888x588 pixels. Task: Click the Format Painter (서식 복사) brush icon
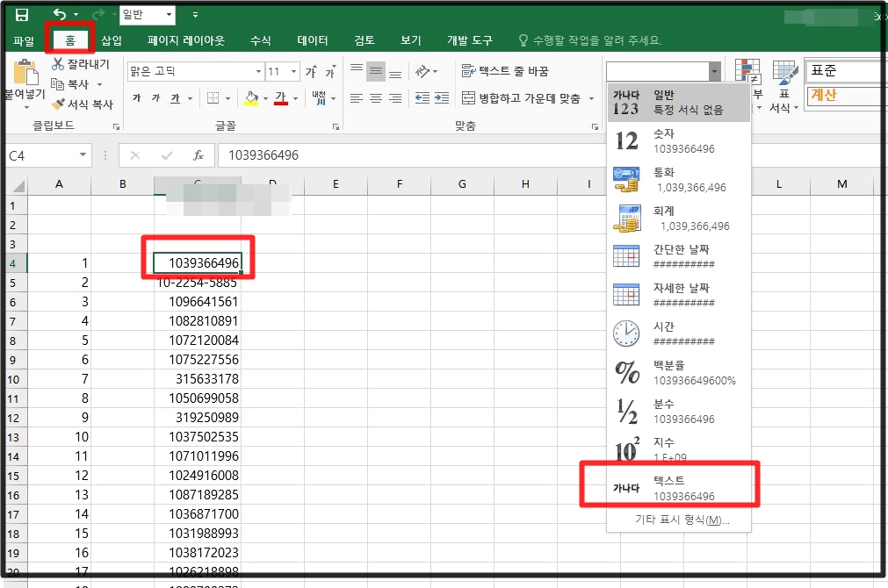[58, 104]
